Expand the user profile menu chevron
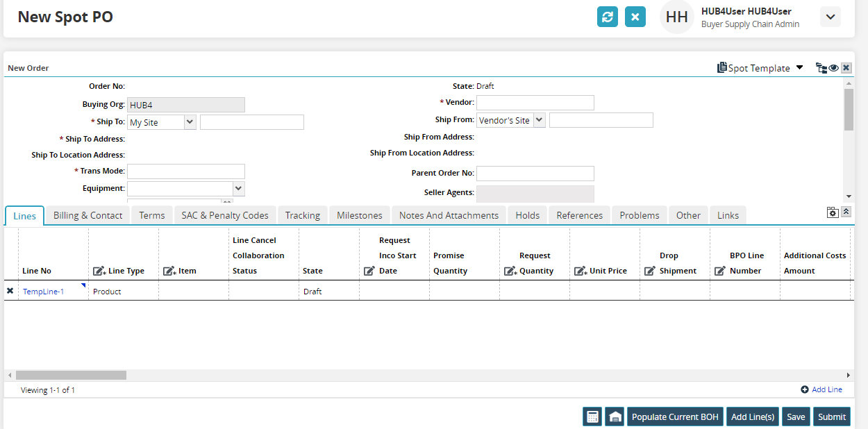The height and width of the screenshot is (429, 868). pyautogui.click(x=830, y=17)
